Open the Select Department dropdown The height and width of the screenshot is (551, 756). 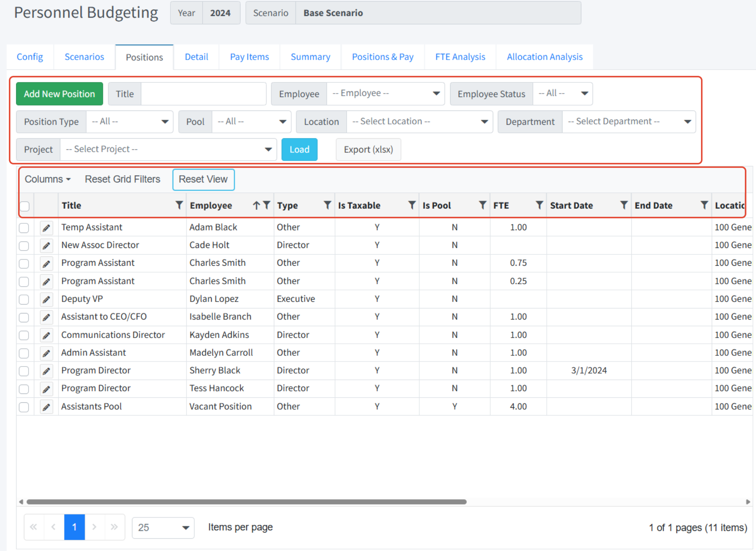pos(629,122)
